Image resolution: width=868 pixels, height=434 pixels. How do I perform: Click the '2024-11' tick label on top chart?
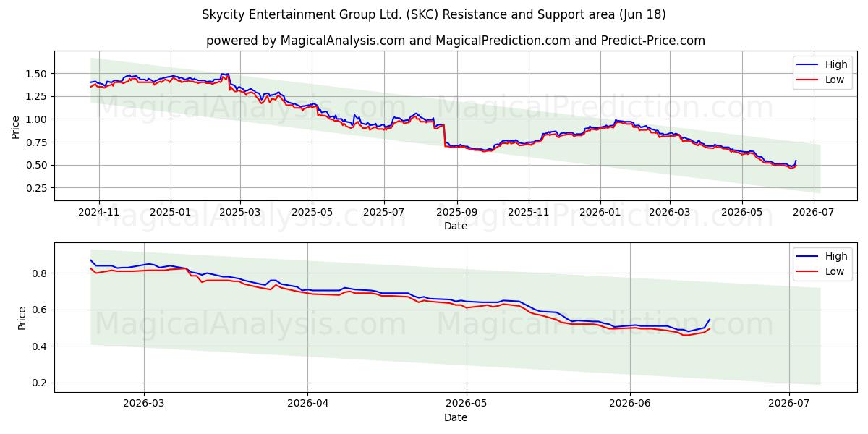tap(98, 212)
